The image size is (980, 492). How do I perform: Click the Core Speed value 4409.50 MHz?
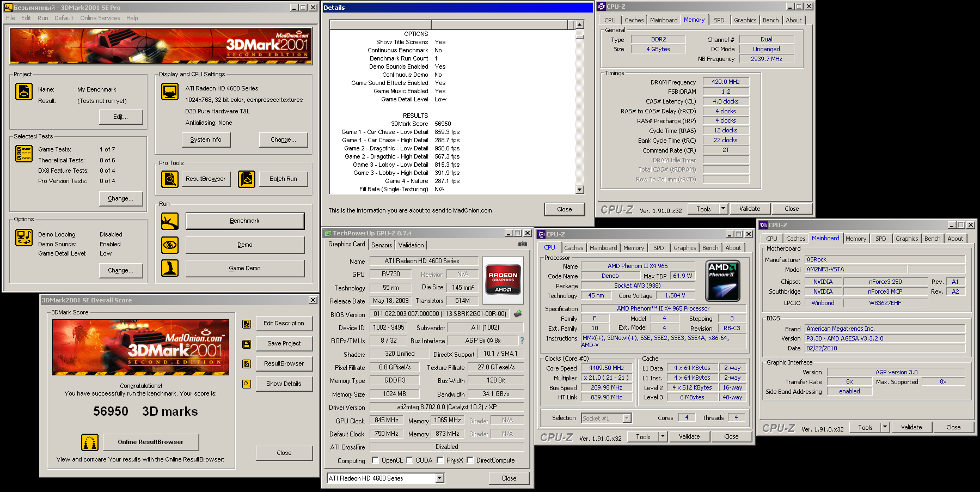click(x=607, y=368)
